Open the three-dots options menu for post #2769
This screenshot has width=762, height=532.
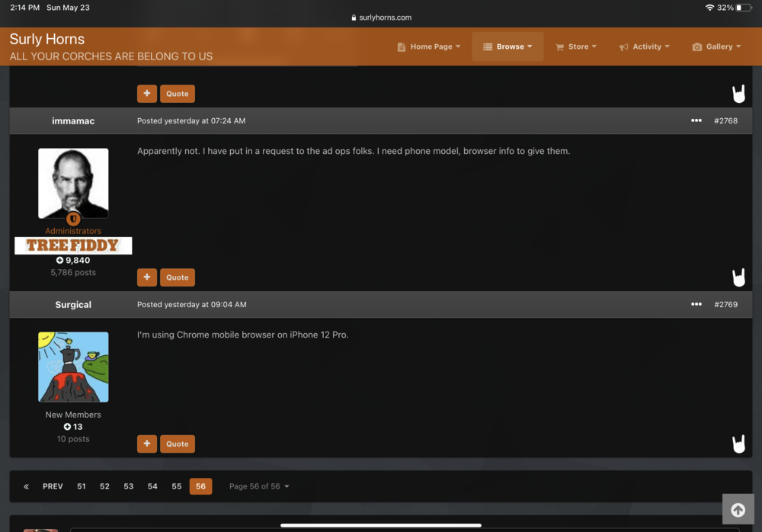tap(696, 304)
